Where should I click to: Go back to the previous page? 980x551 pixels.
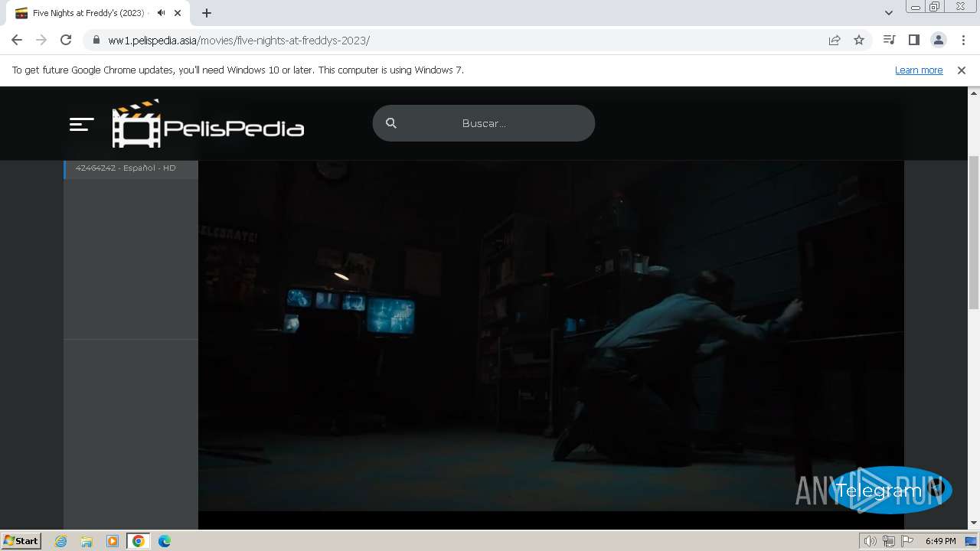click(17, 40)
